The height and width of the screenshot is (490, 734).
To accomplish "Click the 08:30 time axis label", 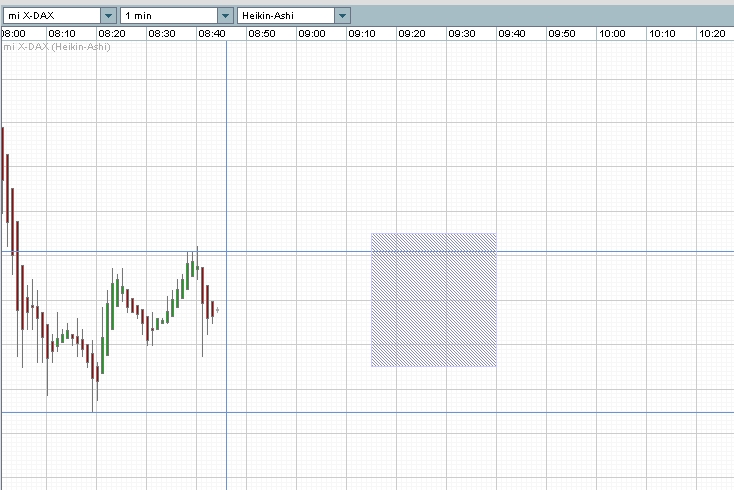I will click(162, 34).
